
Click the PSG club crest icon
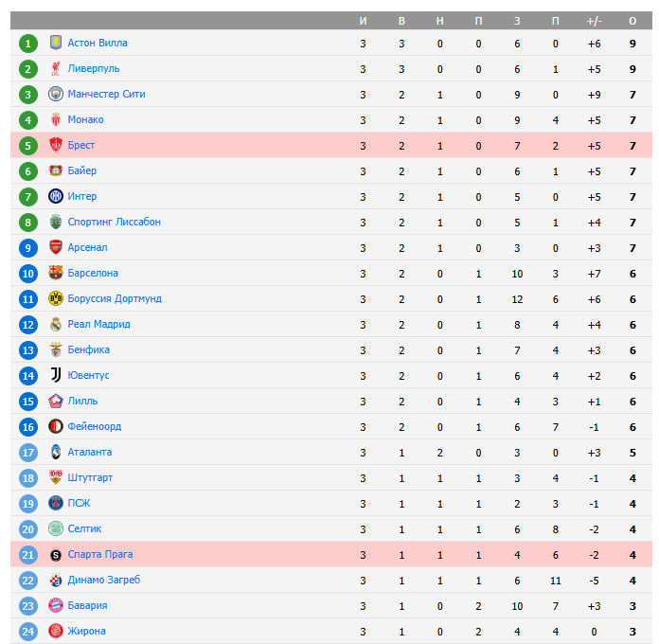coord(55,503)
